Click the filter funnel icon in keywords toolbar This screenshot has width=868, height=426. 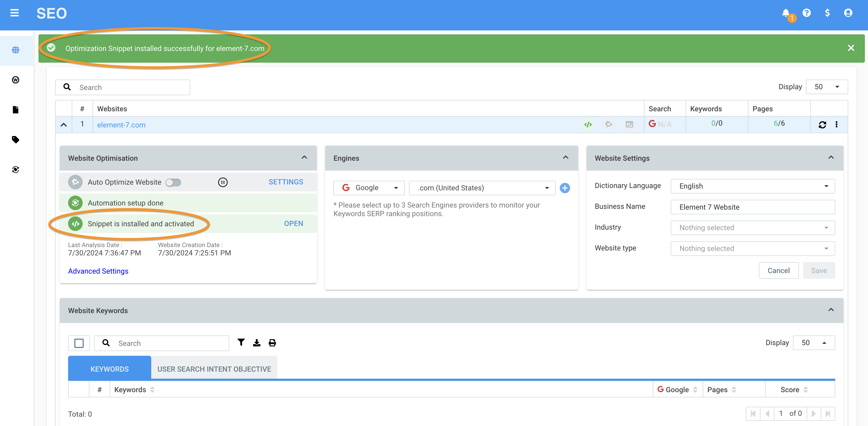241,342
